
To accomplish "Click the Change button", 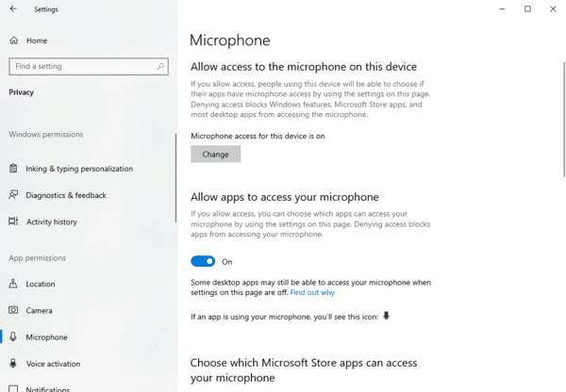I will (215, 155).
